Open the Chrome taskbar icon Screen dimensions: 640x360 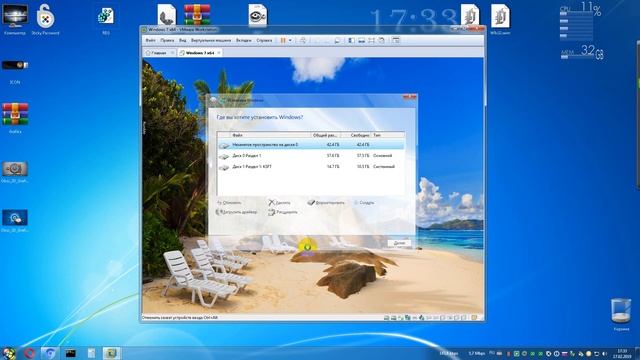point(50,353)
